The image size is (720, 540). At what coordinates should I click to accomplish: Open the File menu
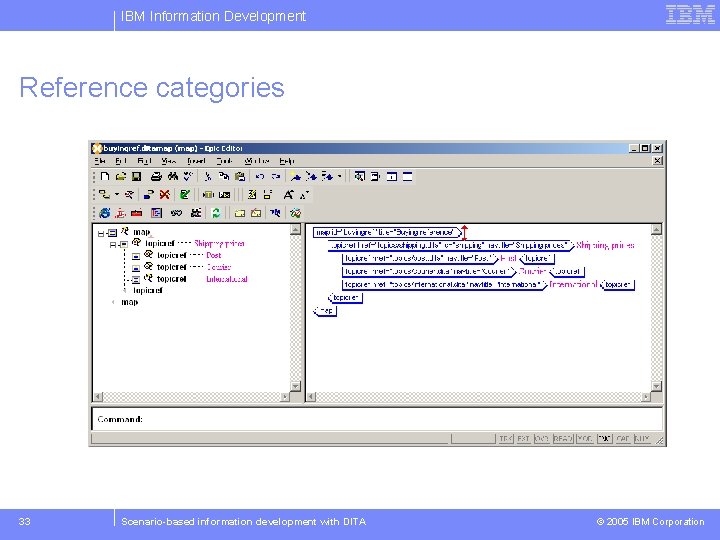(100, 161)
